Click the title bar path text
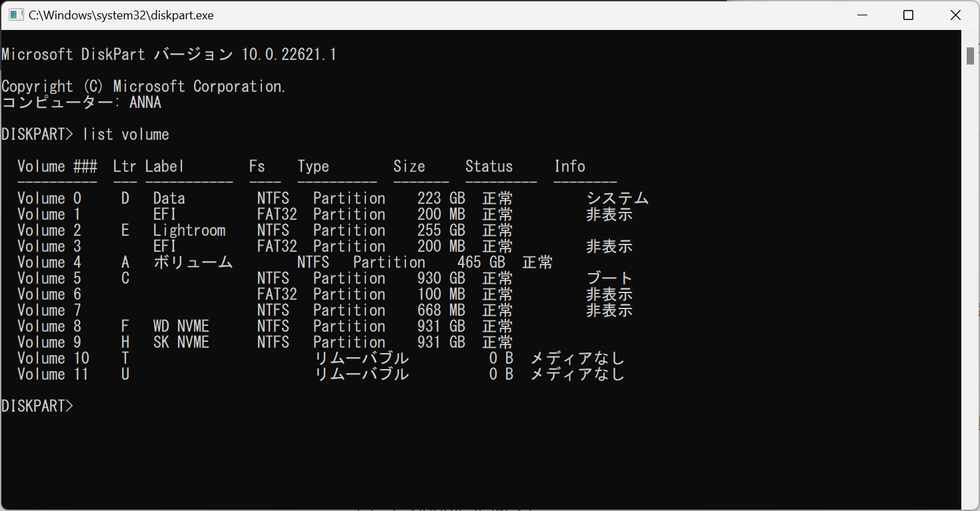 121,15
